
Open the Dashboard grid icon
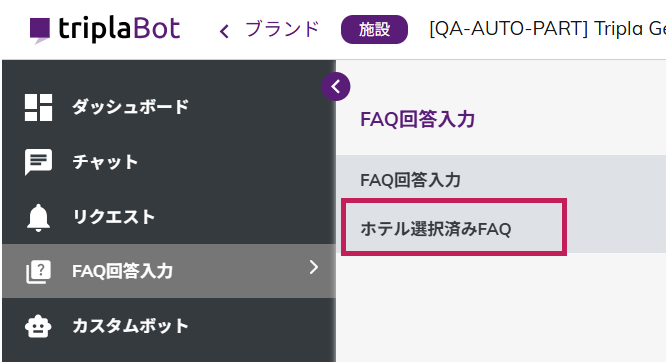38,107
